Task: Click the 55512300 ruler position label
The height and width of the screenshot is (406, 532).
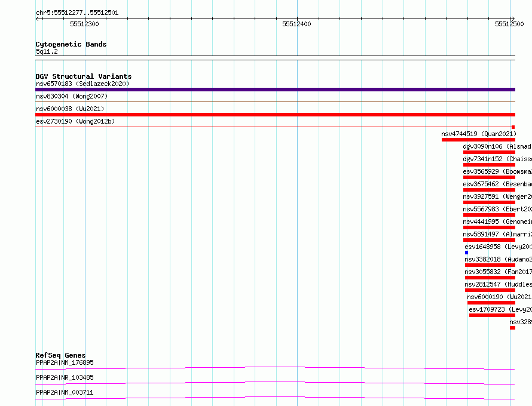Action: (x=84, y=24)
